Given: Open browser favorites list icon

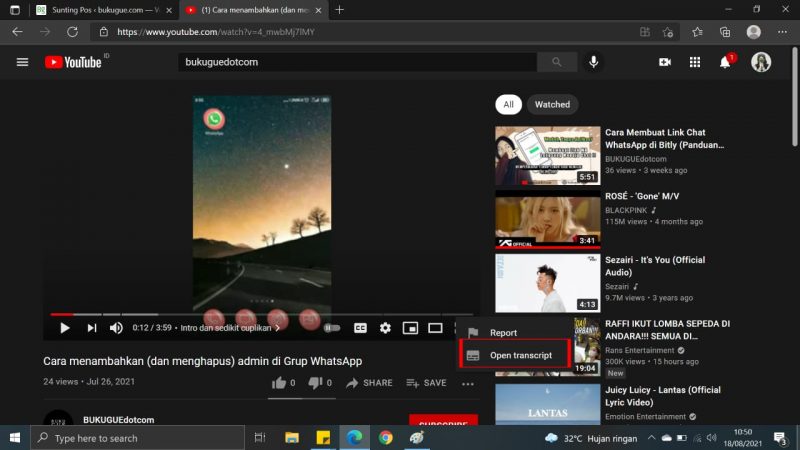Looking at the screenshot, I should click(697, 32).
